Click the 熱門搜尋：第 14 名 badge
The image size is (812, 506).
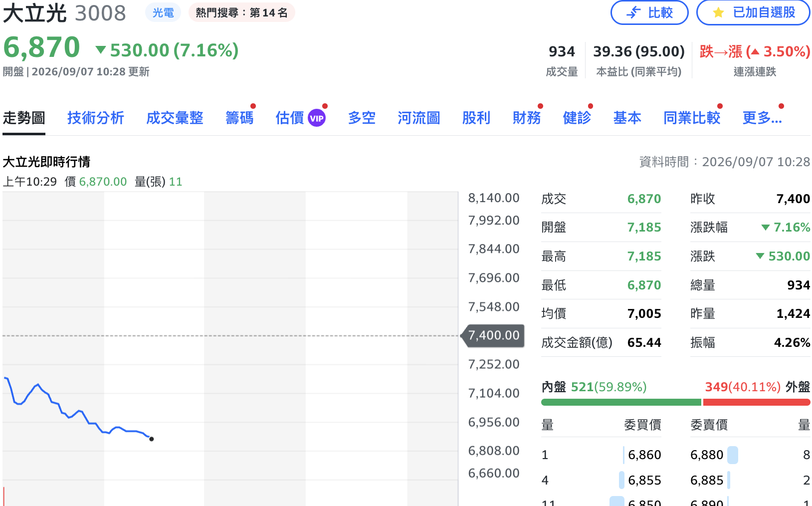(241, 12)
